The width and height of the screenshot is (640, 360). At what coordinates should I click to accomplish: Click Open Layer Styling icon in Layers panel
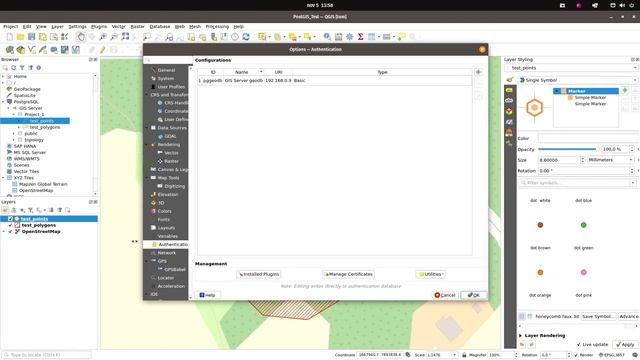5,210
